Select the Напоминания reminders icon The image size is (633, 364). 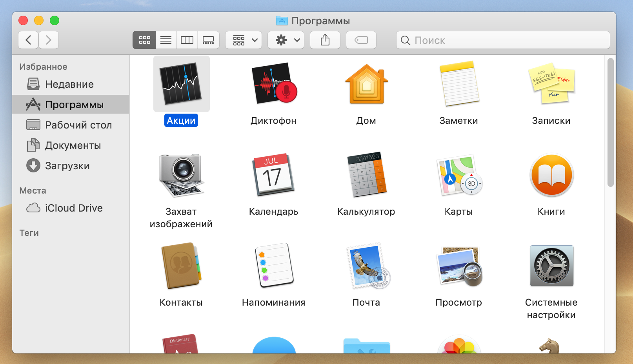274,266
